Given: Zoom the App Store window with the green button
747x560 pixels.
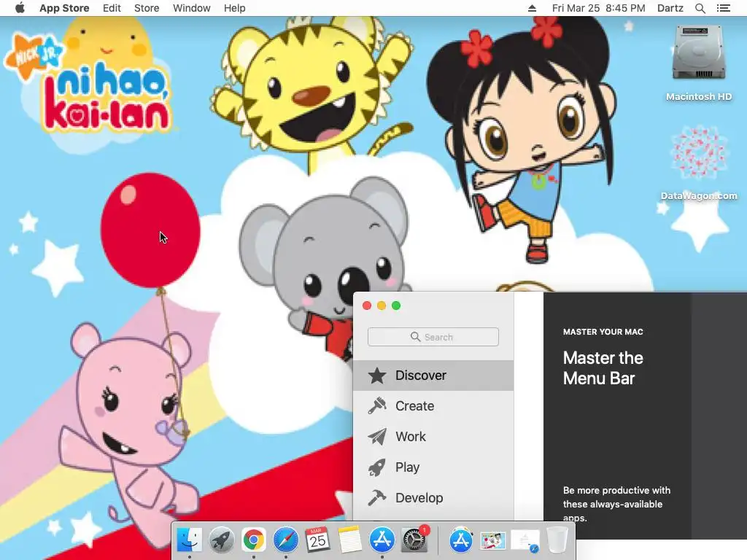Looking at the screenshot, I should click(x=396, y=306).
